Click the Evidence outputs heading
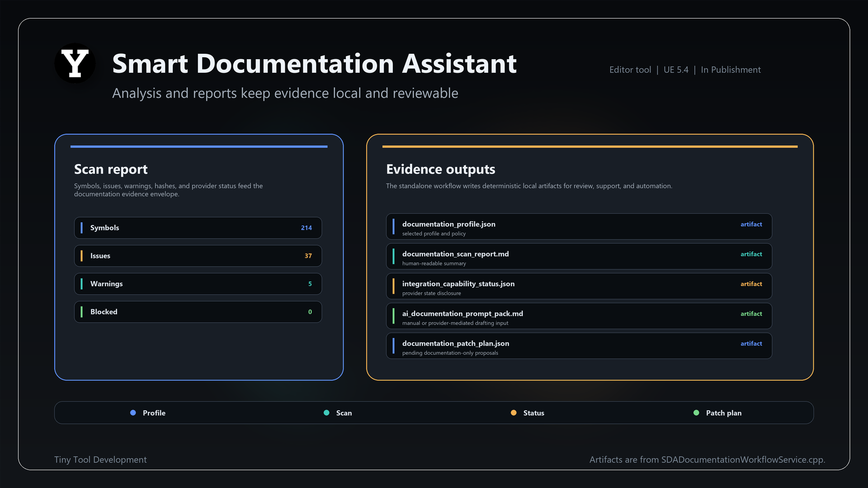This screenshot has height=488, width=868. [x=441, y=169]
